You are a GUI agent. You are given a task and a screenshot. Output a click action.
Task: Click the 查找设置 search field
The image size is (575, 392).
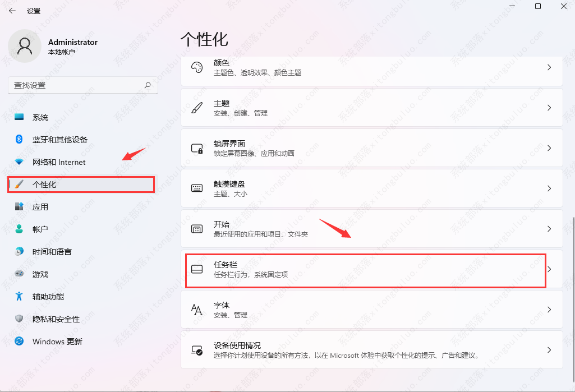(x=76, y=85)
